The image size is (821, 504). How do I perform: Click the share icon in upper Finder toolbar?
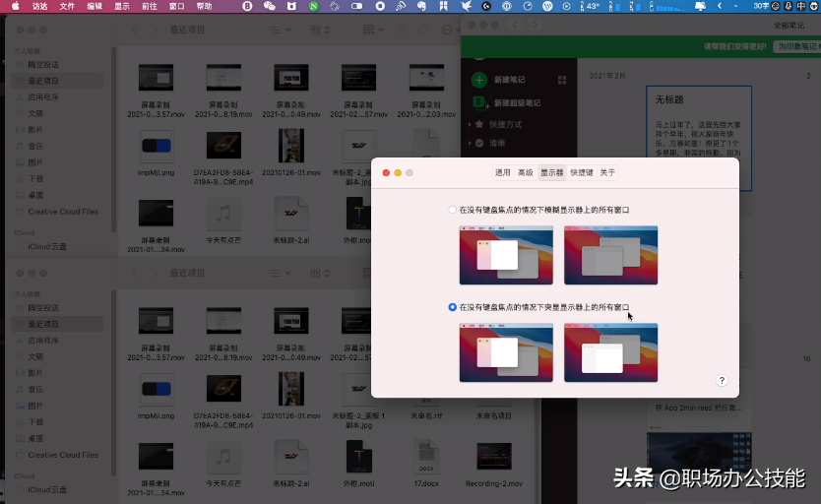coord(401,30)
